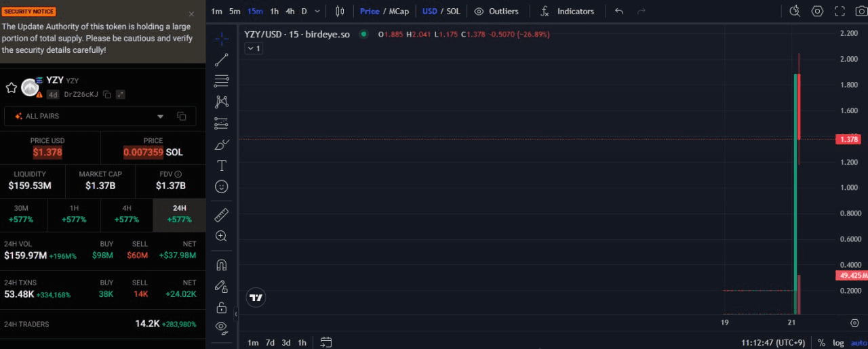Switch interval to 4h
Image resolution: width=868 pixels, height=349 pixels.
click(x=290, y=11)
